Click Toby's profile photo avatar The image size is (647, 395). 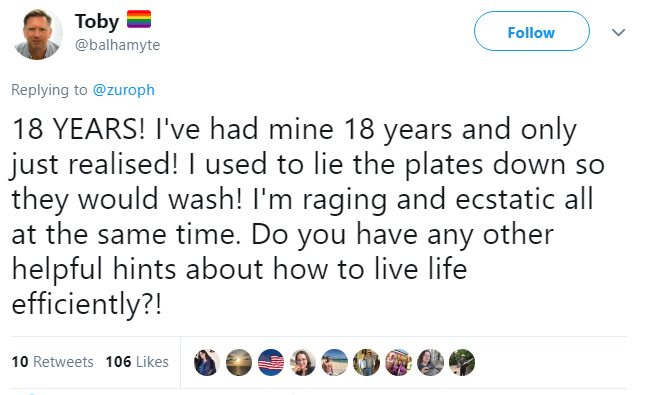pos(37,34)
